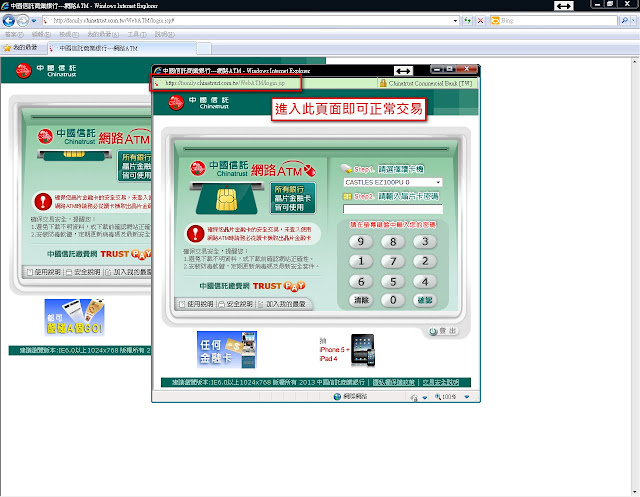640x497 pixels.
Task: Open 中國信託繳費網 TRUST PAY link in popup
Action: point(252,286)
